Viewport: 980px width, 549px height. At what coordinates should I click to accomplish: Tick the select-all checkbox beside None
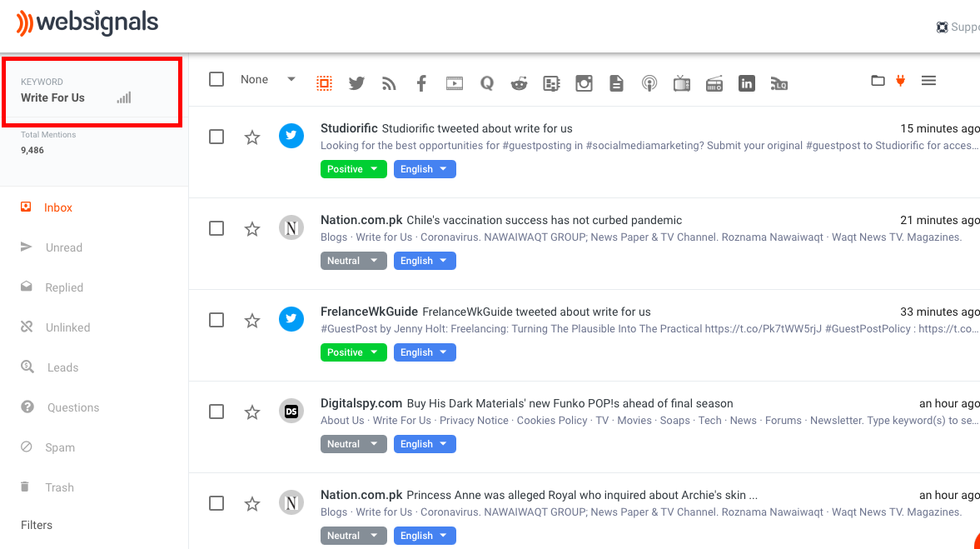point(216,79)
